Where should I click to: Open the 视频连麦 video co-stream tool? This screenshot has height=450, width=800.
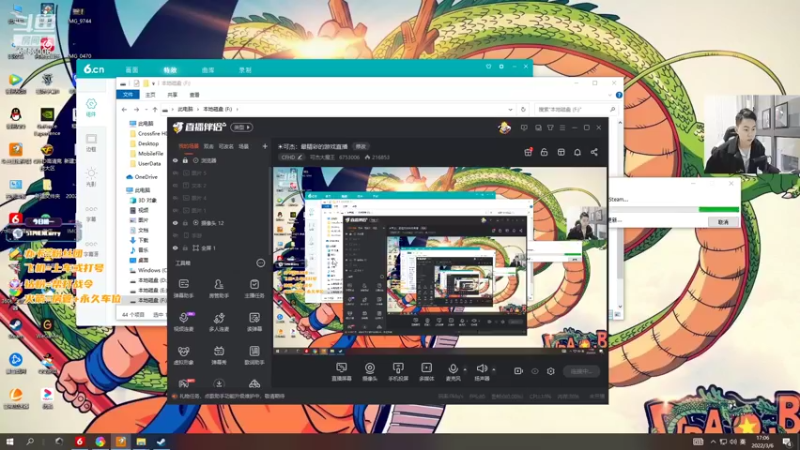click(184, 321)
